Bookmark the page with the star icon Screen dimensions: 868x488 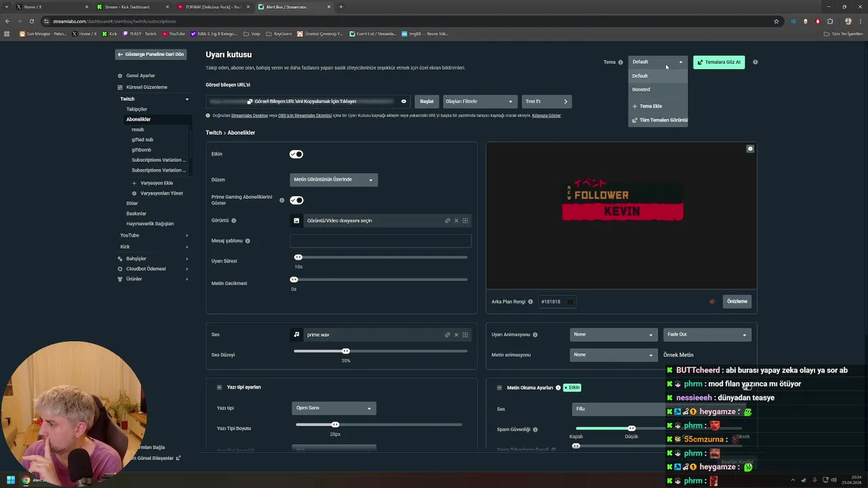click(776, 21)
